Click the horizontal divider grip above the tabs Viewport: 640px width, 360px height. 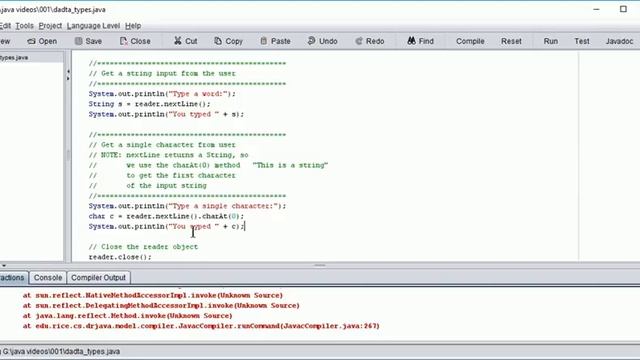click(x=320, y=265)
